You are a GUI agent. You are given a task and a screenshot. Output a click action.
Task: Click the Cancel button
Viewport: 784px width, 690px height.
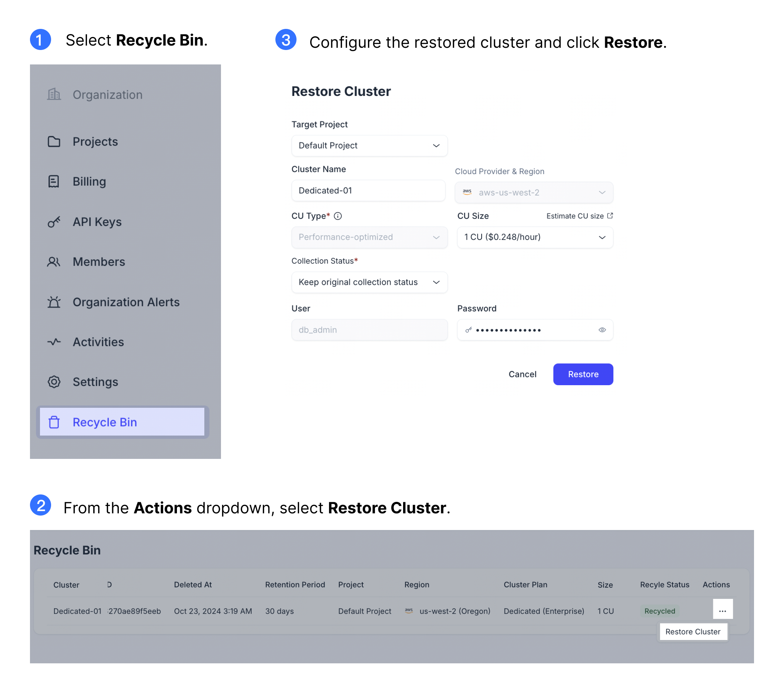(x=522, y=374)
